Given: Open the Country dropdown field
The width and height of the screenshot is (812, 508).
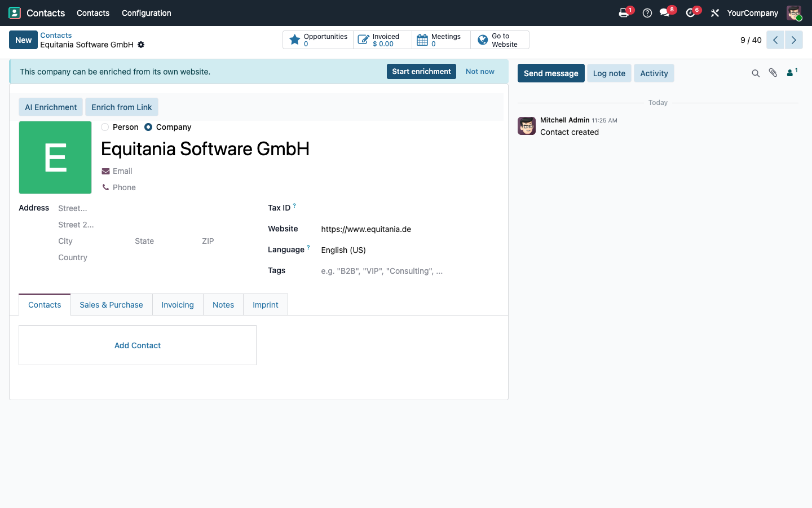Looking at the screenshot, I should click(153, 257).
